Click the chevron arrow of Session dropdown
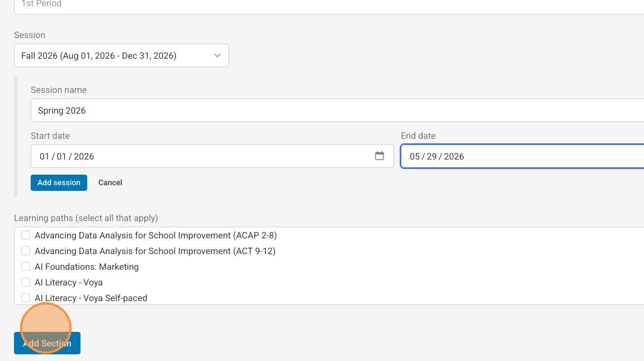 pos(217,55)
